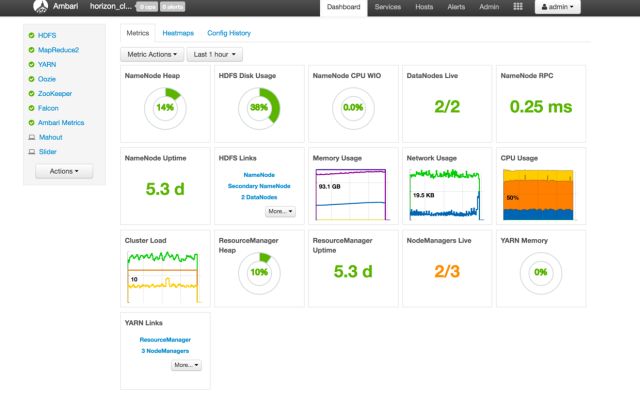
Task: Click the 0 alerts badge in header
Action: tap(172, 7)
